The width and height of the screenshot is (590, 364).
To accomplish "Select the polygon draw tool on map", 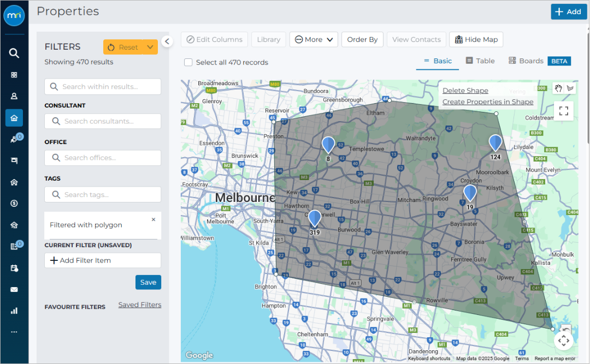I will [x=570, y=89].
